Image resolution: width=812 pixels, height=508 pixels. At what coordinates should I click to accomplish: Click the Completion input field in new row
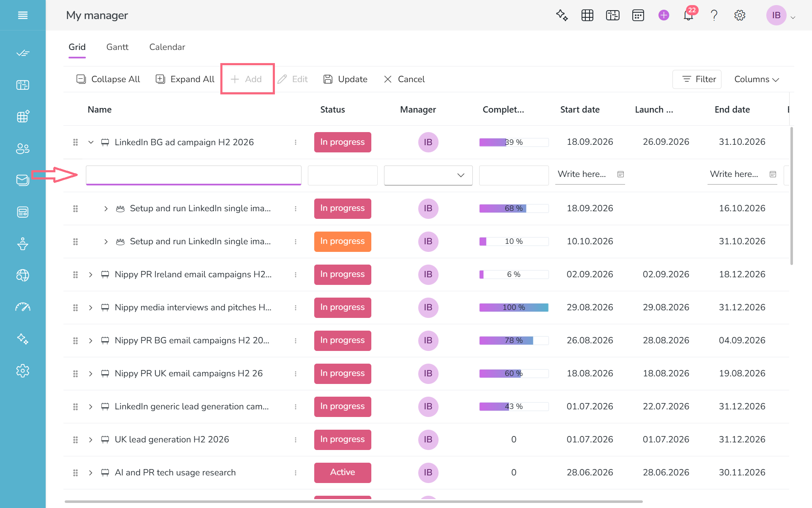(514, 175)
